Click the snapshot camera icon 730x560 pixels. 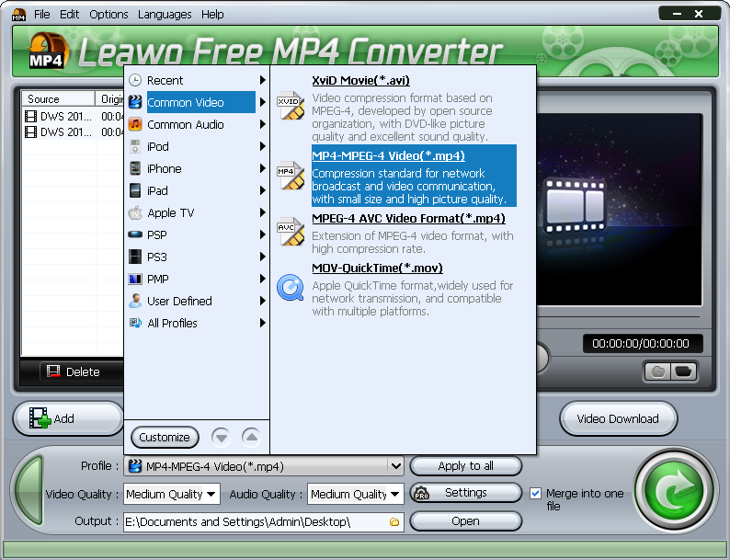click(657, 371)
